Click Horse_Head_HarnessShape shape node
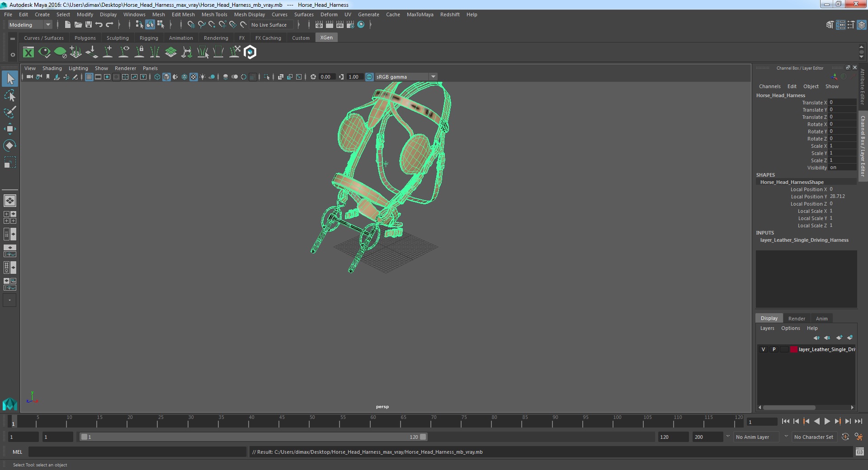This screenshot has width=868, height=470. tap(792, 182)
